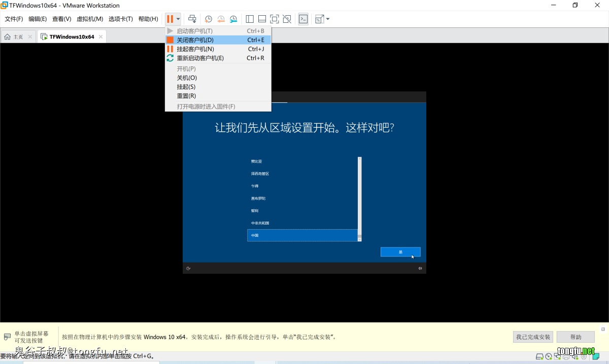Revert to previous snapshot icon

[221, 19]
